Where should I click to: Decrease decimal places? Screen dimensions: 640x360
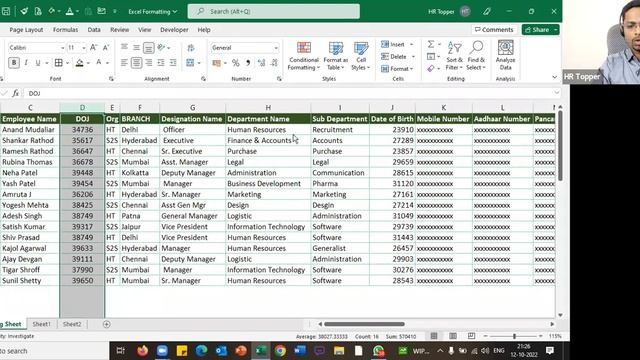point(274,63)
